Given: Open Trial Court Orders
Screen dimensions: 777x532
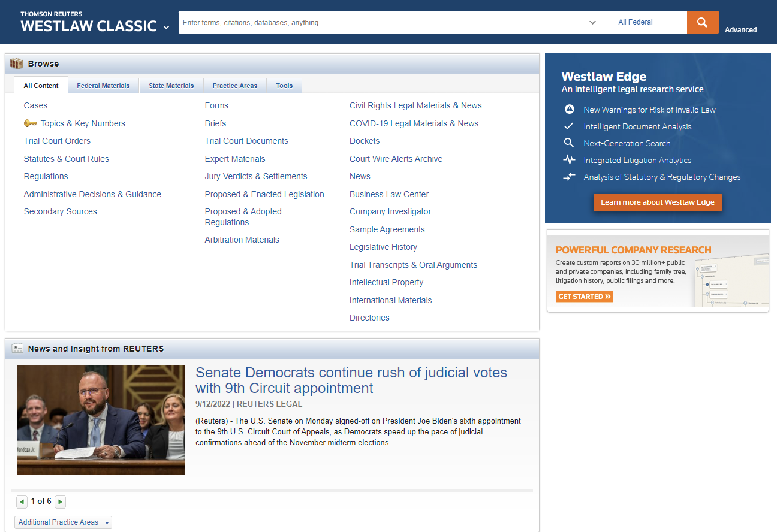Looking at the screenshot, I should click(57, 141).
